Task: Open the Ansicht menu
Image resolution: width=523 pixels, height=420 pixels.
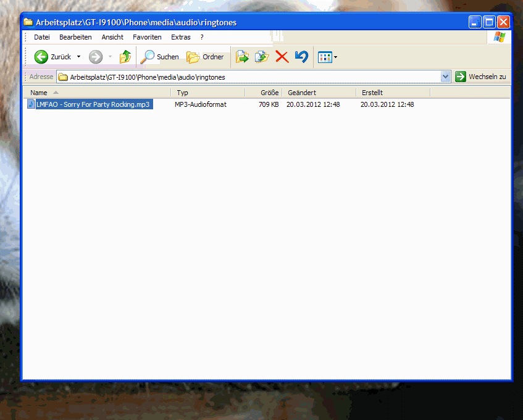Action: click(x=112, y=37)
